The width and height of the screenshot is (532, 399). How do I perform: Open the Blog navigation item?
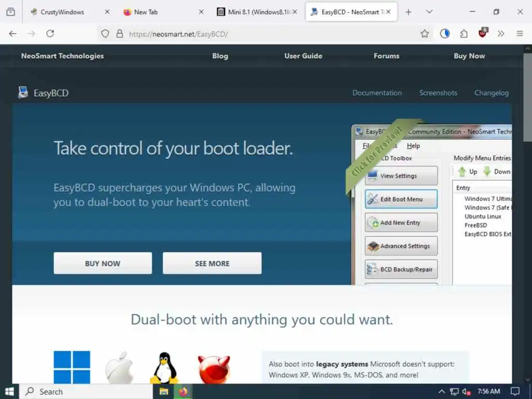(220, 56)
